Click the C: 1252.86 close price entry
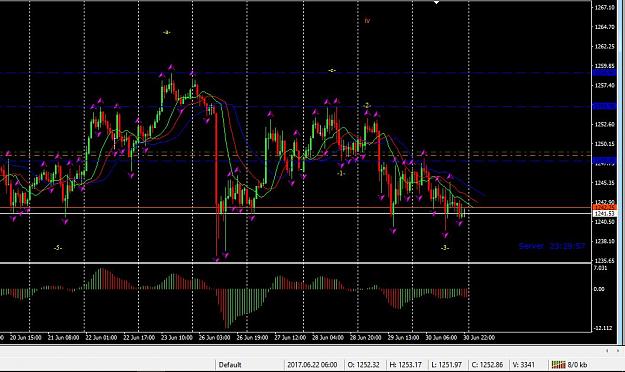Viewport: 625px width, 372px height. point(487,364)
